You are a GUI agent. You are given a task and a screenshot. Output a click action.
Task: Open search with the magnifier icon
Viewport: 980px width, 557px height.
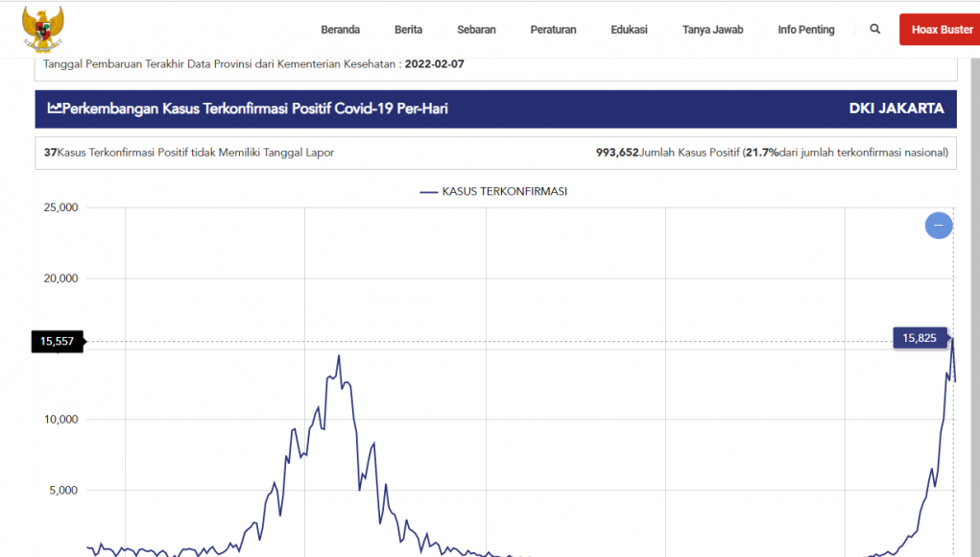[874, 30]
